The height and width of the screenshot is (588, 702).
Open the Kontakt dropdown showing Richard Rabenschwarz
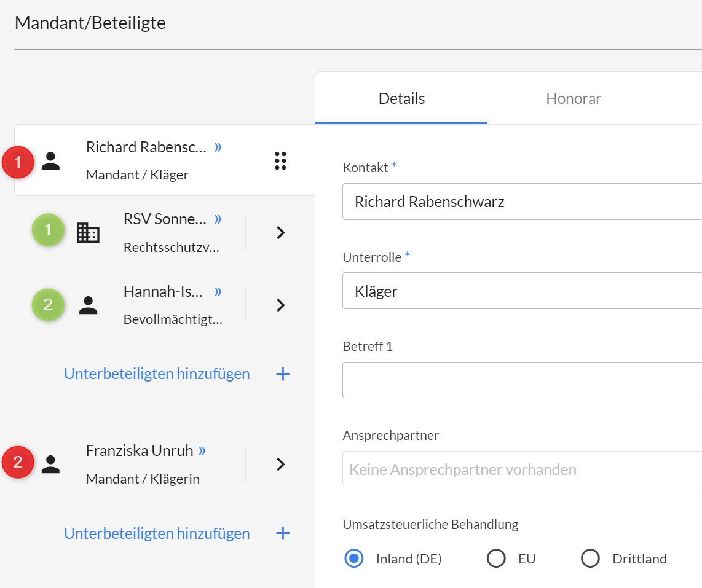click(x=522, y=202)
